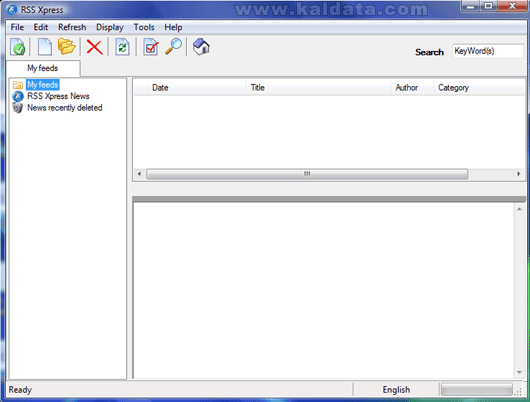Screen dimensions: 530x402
Task: Click the English language status bar panel
Action: (396, 390)
